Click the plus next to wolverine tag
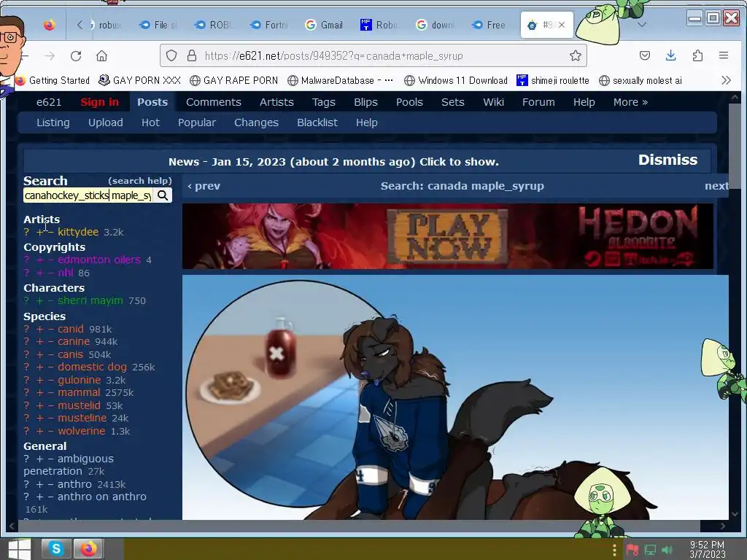 click(x=40, y=431)
